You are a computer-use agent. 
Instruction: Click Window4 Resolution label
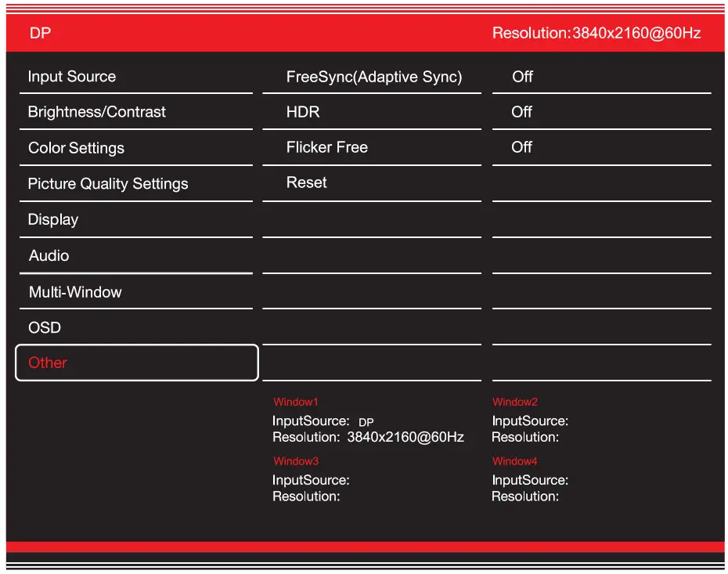[x=525, y=496]
